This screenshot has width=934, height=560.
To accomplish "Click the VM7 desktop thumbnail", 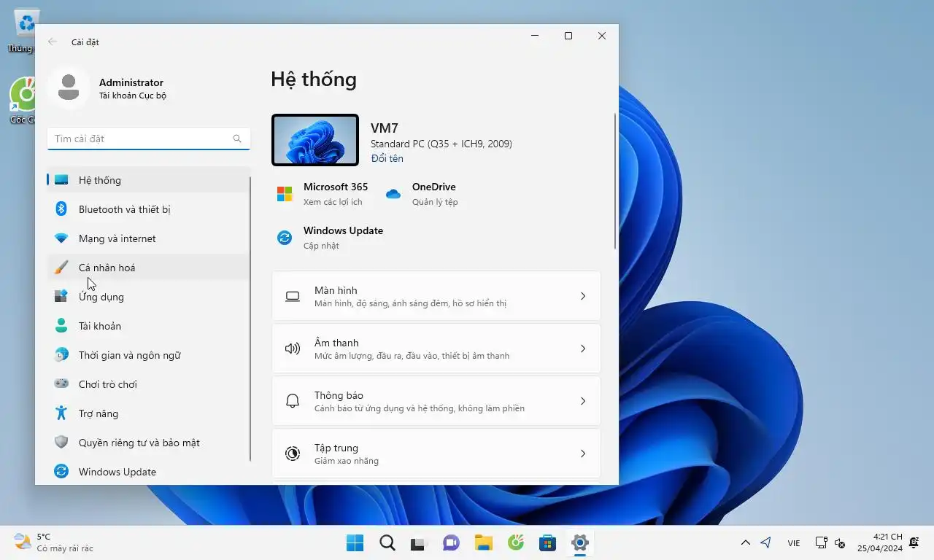I will click(x=315, y=140).
